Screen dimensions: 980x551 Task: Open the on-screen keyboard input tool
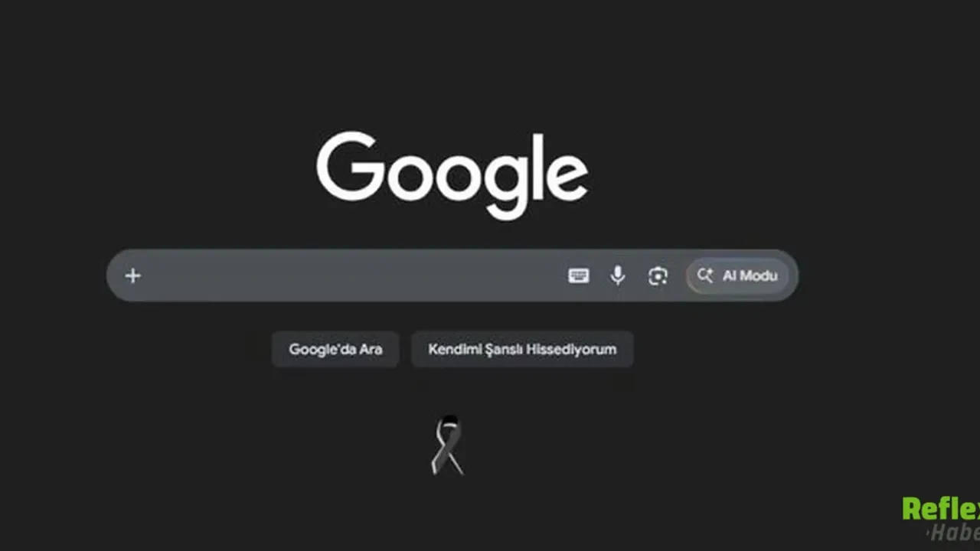579,275
